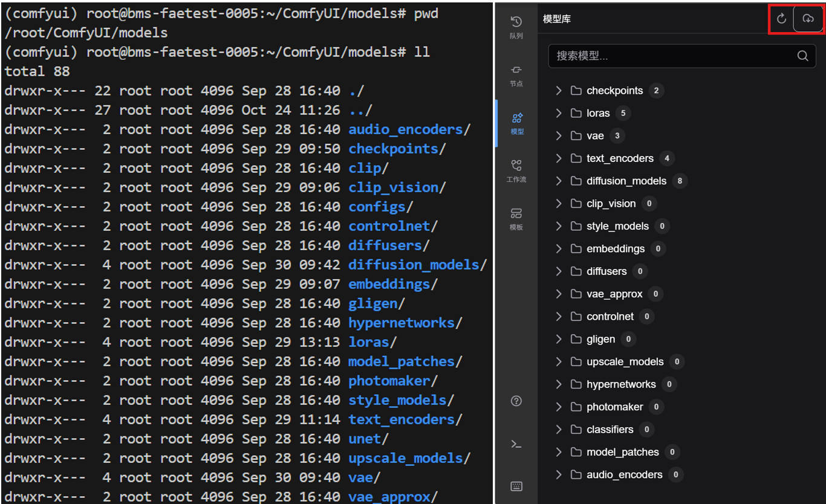Select the Models (模型) sidebar tab
This screenshot has width=826, height=504.
(x=516, y=123)
